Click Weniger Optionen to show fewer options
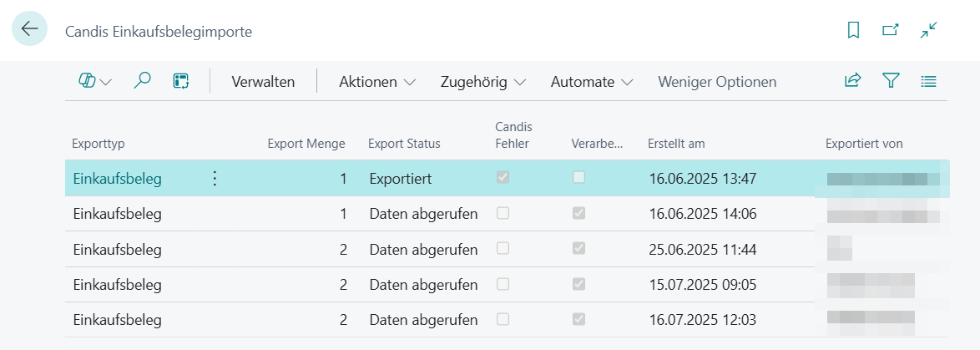The height and width of the screenshot is (350, 980). (717, 82)
